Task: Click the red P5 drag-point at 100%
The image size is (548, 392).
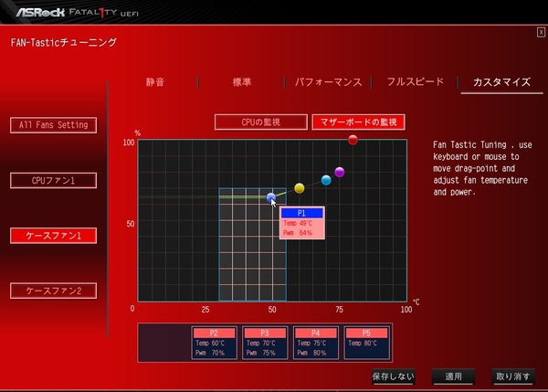Action: tap(353, 140)
